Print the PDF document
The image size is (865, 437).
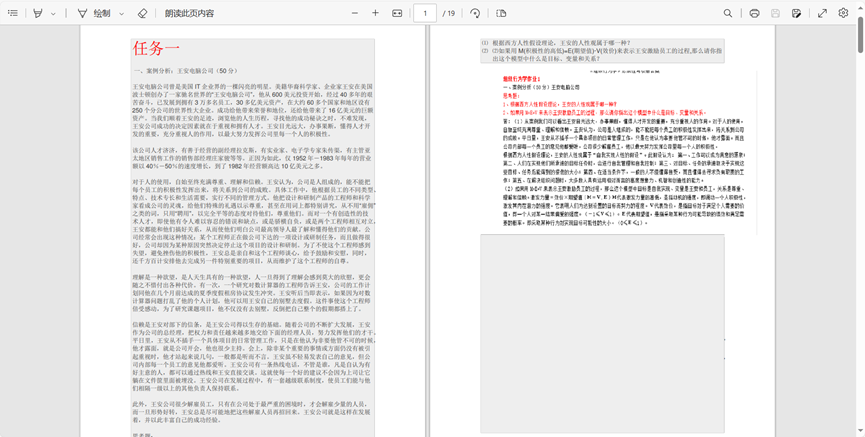[x=754, y=14]
